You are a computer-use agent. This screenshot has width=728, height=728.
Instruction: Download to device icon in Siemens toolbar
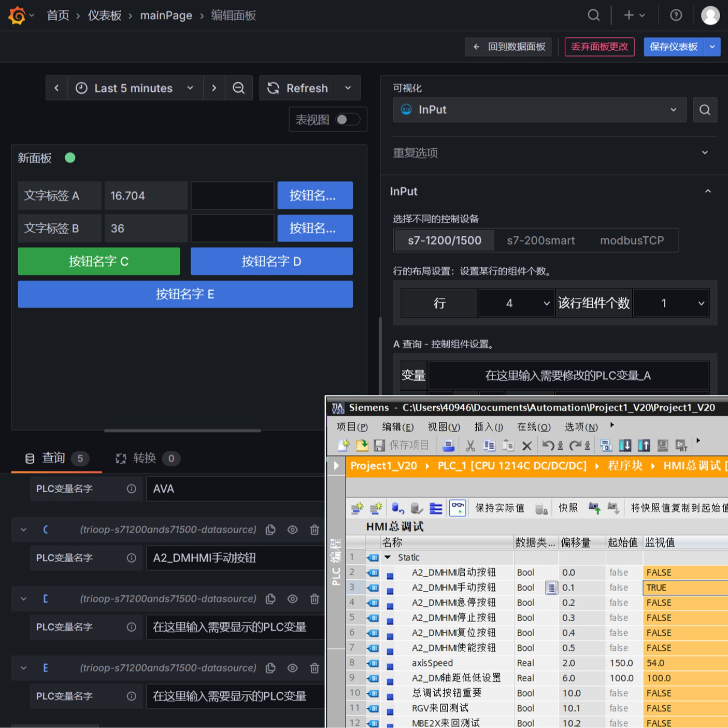tap(625, 445)
